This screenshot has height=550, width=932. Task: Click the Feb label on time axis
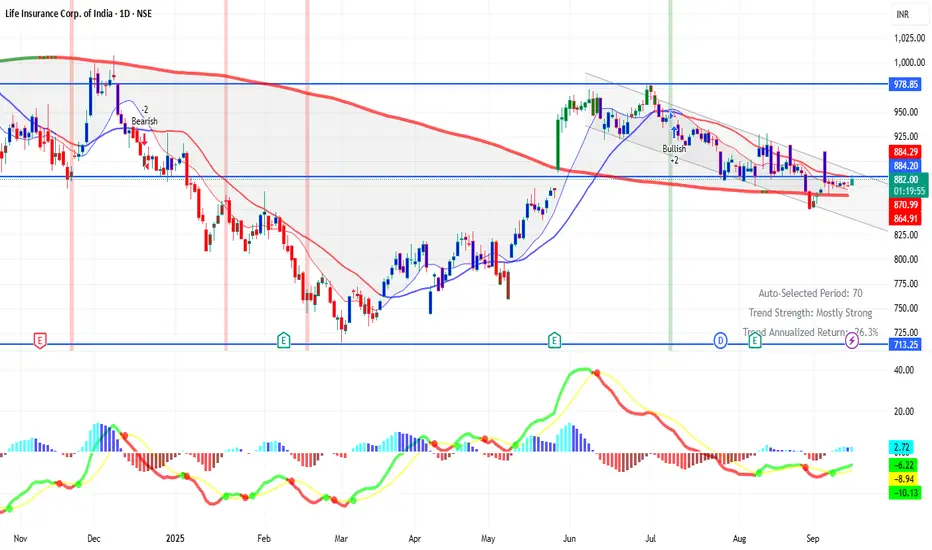[x=263, y=539]
